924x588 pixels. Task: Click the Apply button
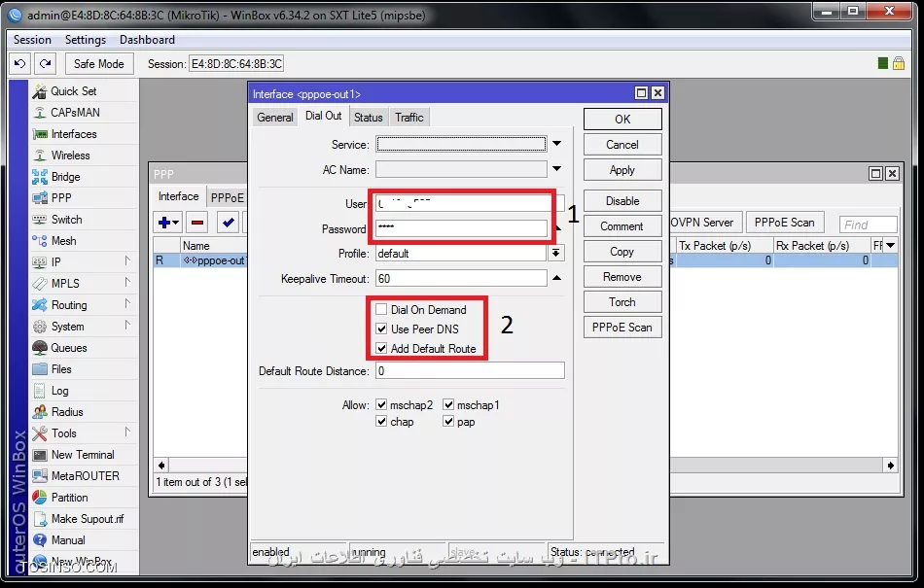pos(622,170)
